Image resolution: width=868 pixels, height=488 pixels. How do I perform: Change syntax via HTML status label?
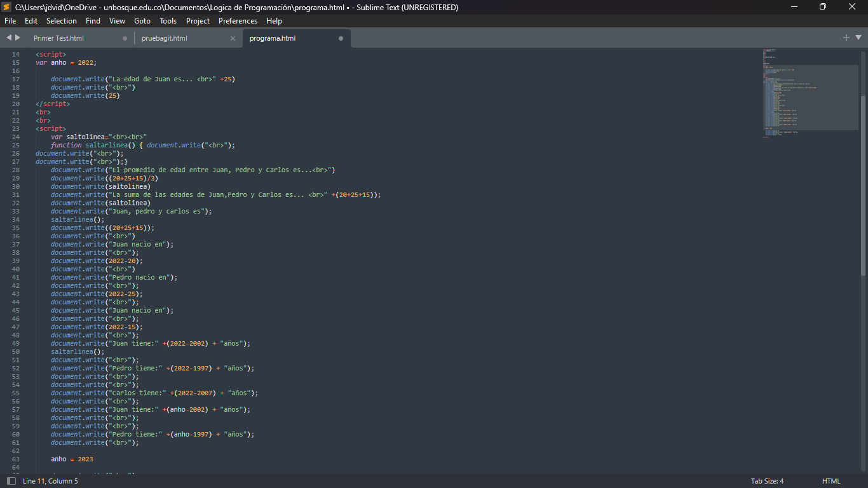pos(831,481)
